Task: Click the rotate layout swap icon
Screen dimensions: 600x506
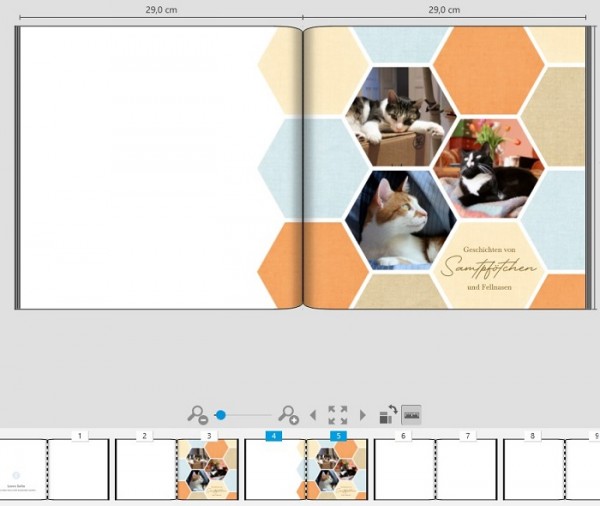Action: (x=388, y=415)
